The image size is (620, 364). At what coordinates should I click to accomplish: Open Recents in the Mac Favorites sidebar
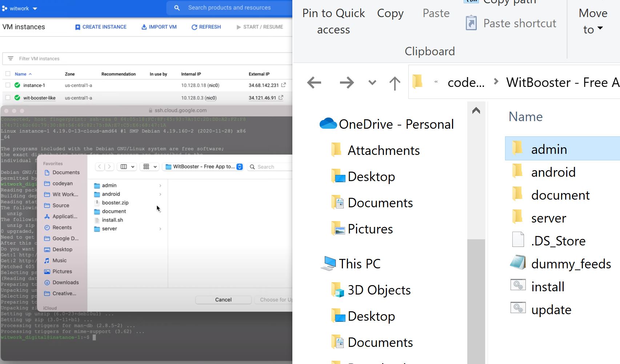click(62, 227)
